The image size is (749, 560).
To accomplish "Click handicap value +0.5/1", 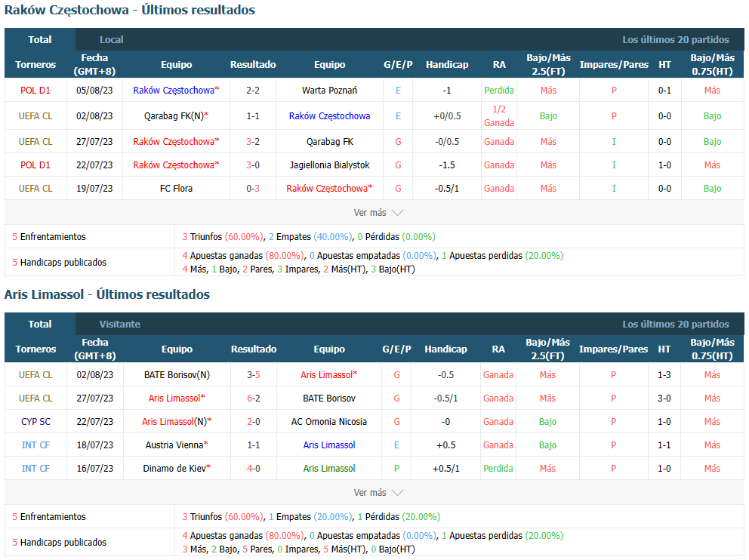I will 445,469.
